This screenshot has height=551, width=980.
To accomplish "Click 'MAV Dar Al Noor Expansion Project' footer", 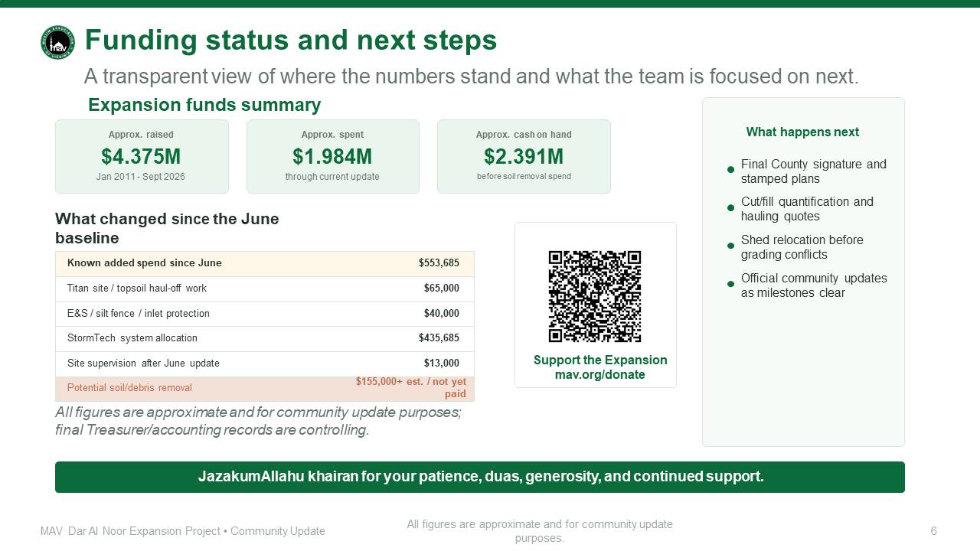I will [183, 531].
